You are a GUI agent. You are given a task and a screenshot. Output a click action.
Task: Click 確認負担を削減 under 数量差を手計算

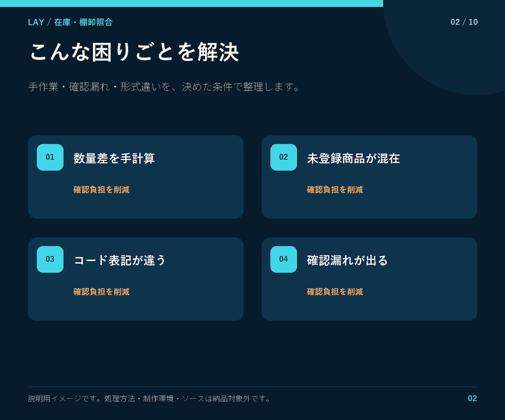click(101, 190)
